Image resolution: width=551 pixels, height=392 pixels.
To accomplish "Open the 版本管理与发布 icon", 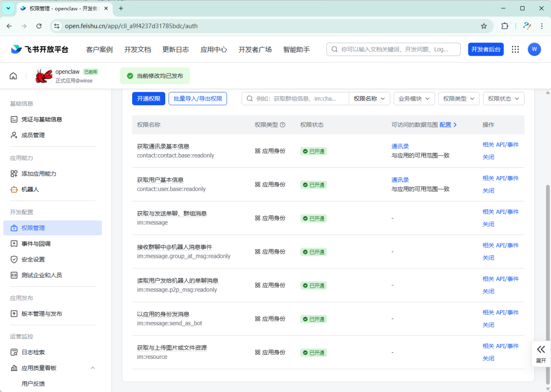I will (14, 314).
